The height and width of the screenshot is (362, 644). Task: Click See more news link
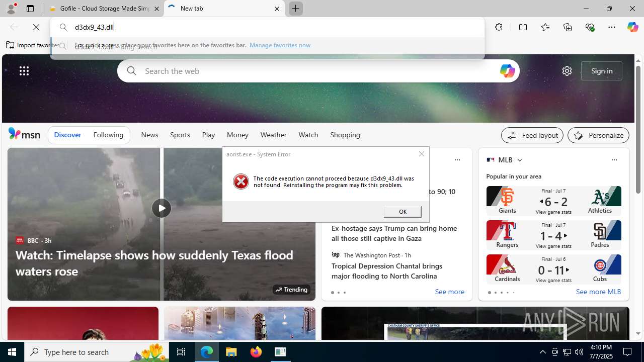tap(449, 292)
